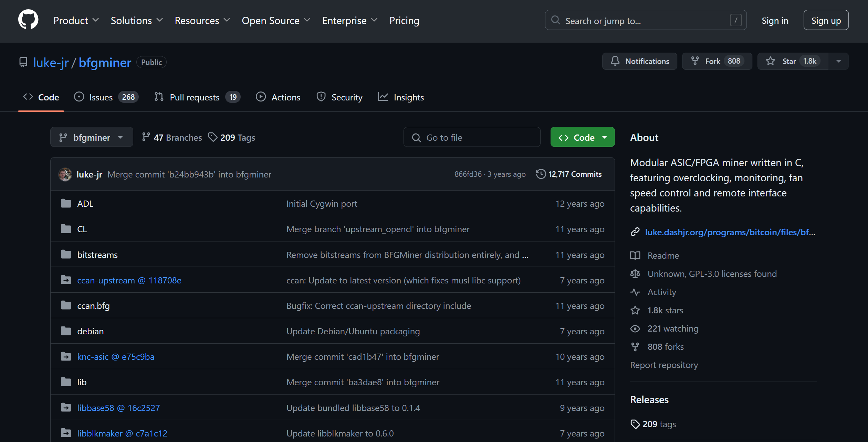Image resolution: width=868 pixels, height=442 pixels.
Task: Click the knc-asic submodule folder icon
Action: click(x=66, y=356)
